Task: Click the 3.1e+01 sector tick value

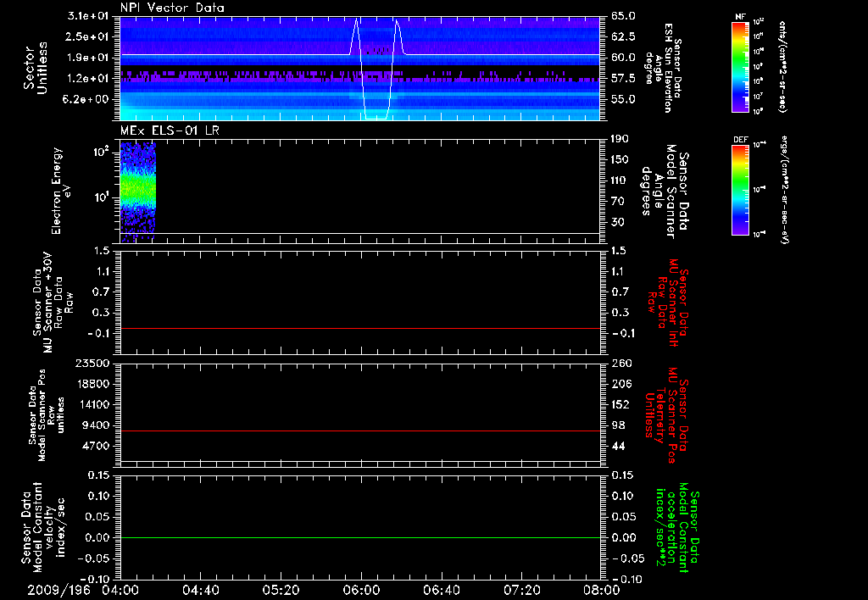Action: [x=88, y=16]
